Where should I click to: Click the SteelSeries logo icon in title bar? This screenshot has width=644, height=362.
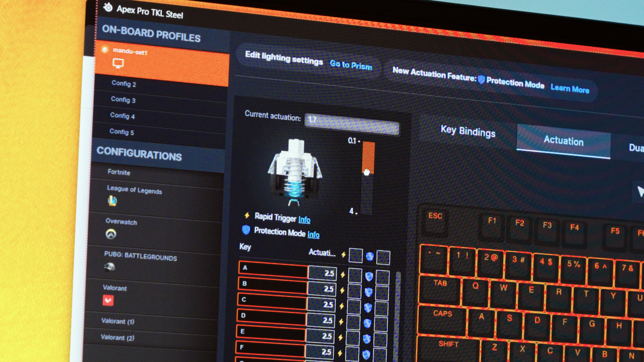pyautogui.click(x=108, y=7)
